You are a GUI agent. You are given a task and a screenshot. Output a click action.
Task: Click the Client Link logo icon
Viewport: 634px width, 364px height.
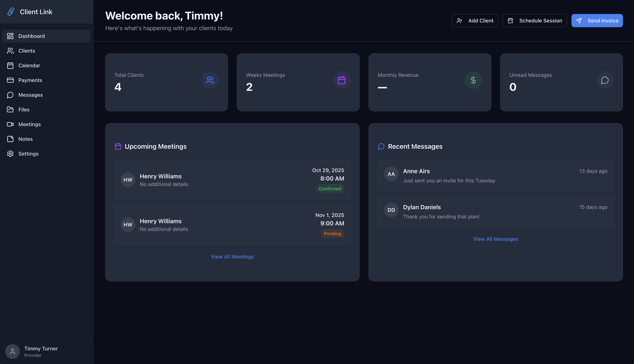coord(11,12)
